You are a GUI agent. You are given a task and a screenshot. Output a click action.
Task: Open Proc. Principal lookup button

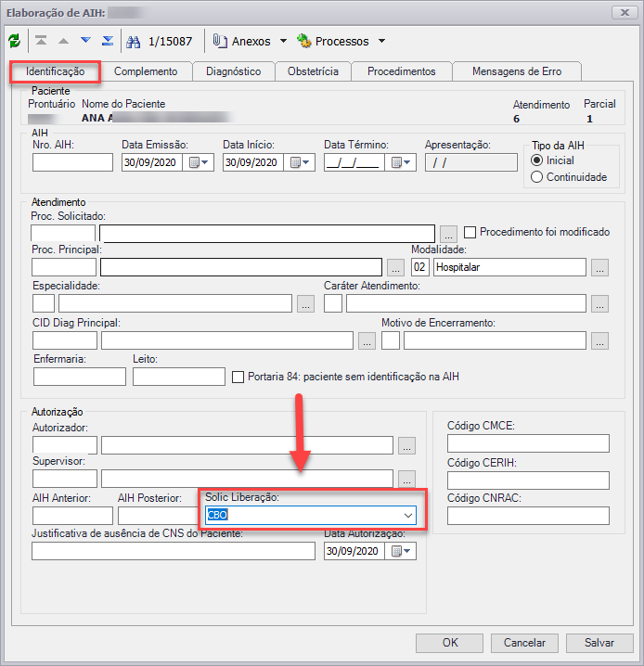click(395, 267)
